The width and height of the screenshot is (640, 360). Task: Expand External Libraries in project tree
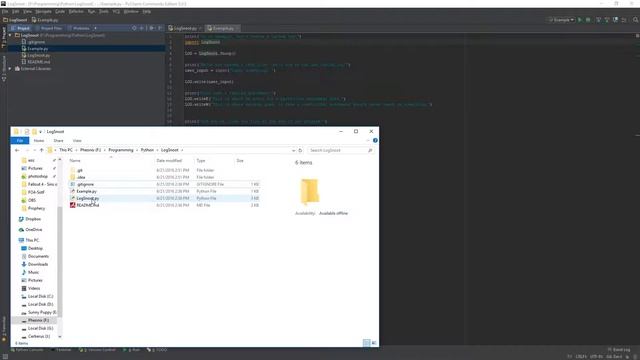coord(10,69)
